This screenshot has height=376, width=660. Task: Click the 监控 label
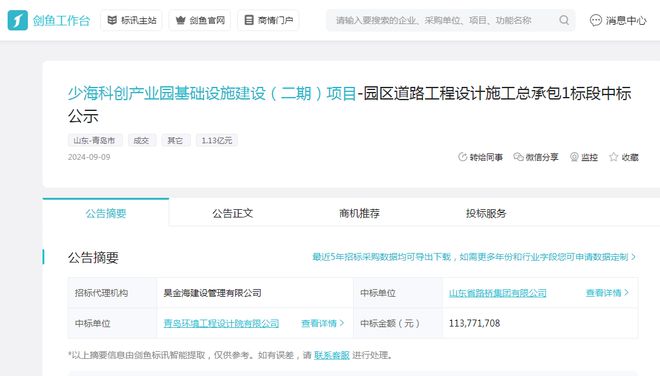[589, 157]
